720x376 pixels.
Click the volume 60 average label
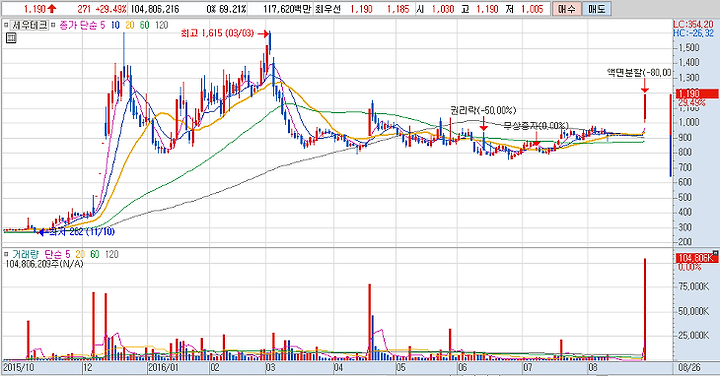click(95, 254)
